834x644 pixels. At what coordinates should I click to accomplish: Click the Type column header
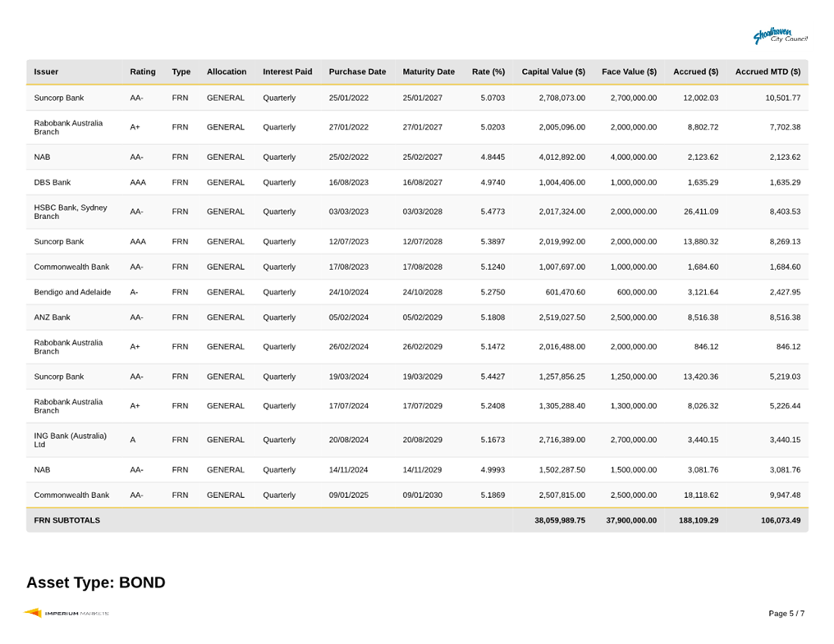click(x=181, y=72)
